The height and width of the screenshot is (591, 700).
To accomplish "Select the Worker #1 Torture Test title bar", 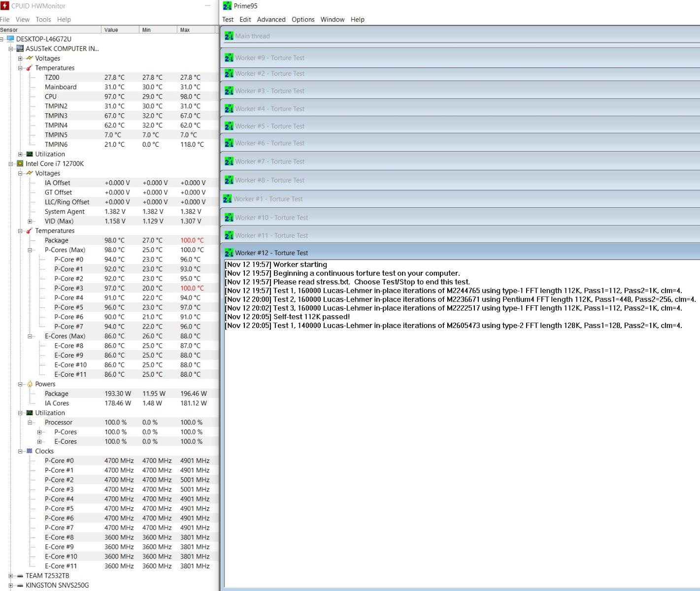I will (461, 199).
